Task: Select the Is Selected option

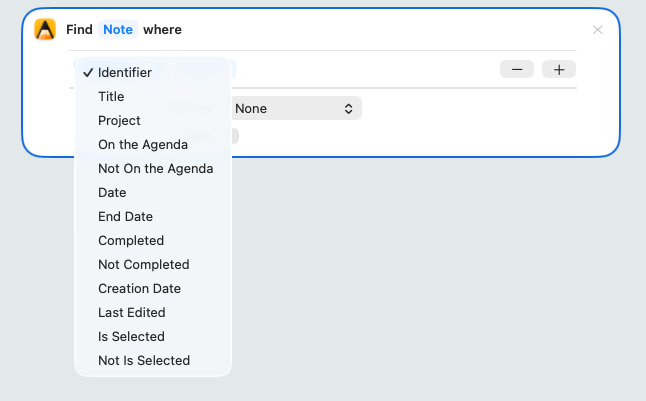Action: coord(131,336)
